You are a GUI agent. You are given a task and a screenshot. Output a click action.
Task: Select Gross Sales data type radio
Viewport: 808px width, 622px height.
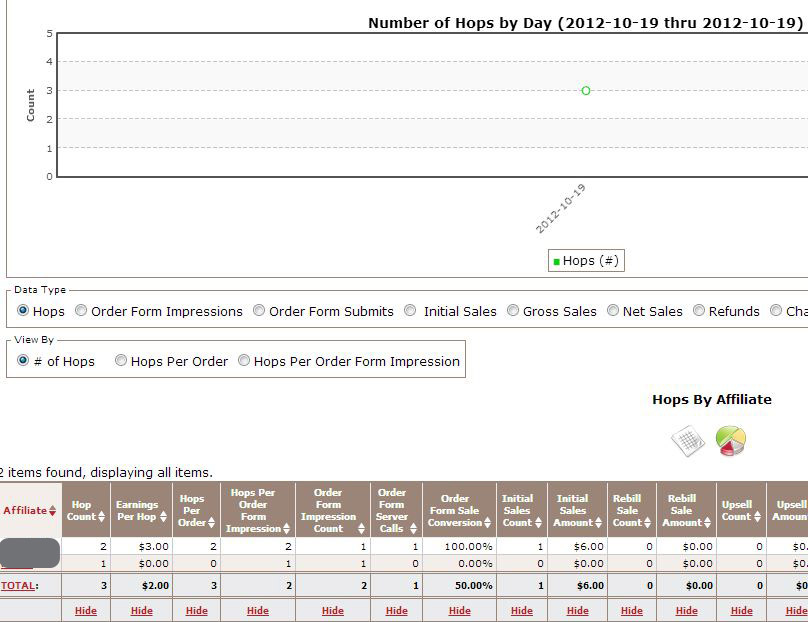513,311
